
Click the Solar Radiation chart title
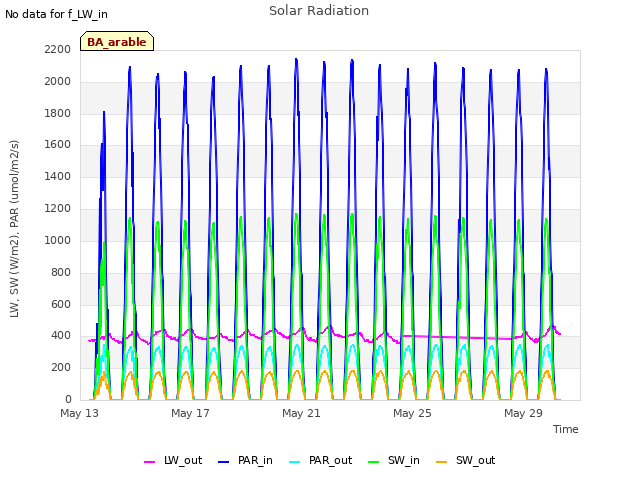click(x=319, y=11)
